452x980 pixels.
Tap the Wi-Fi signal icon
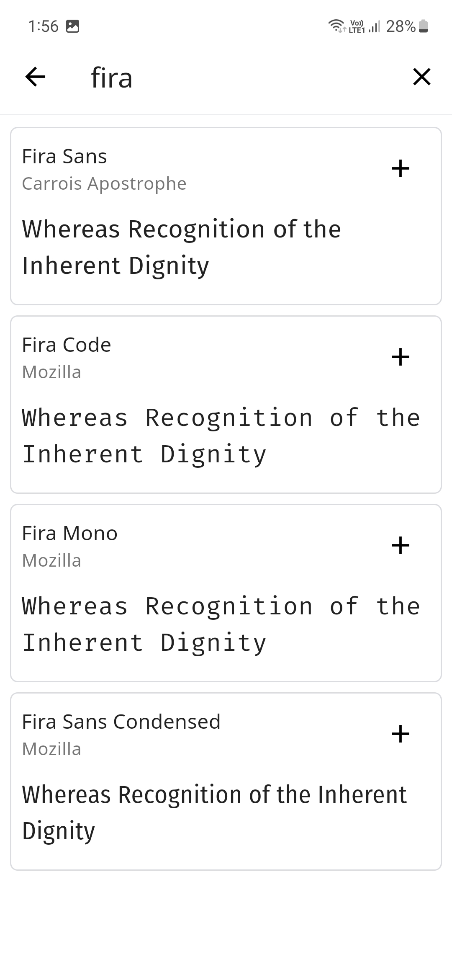[335, 26]
